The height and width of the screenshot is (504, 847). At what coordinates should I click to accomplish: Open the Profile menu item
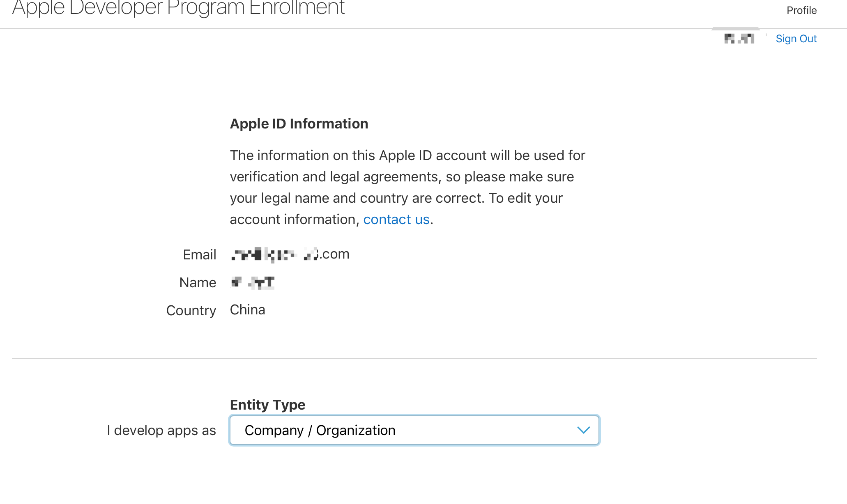(801, 10)
